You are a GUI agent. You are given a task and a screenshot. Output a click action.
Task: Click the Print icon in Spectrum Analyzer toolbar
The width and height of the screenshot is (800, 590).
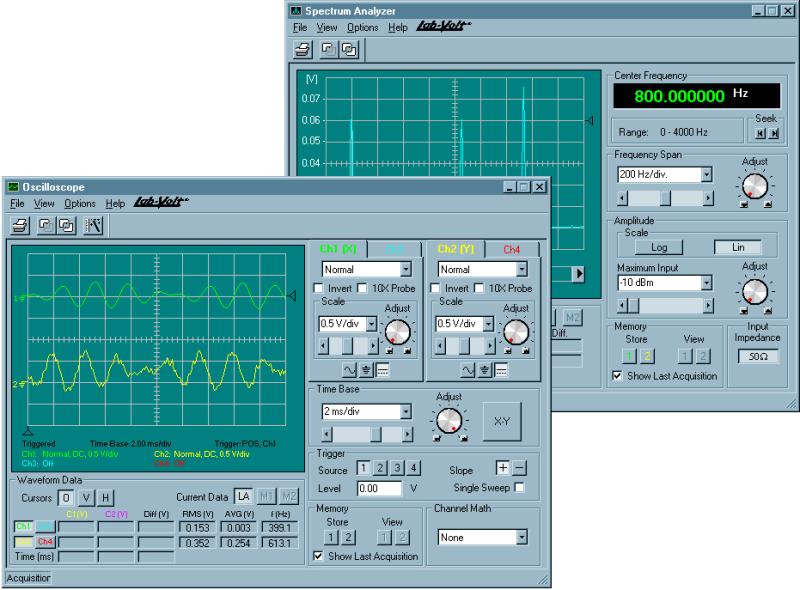point(302,48)
